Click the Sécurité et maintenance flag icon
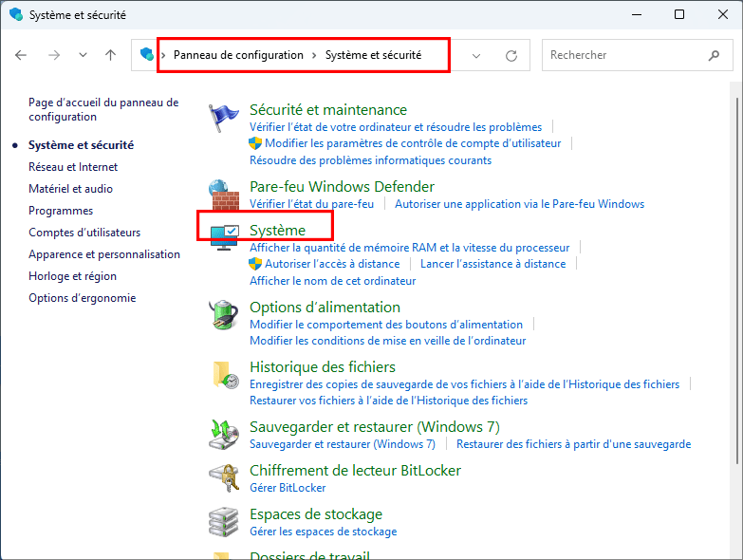Screen dimensions: 743x560 click(x=223, y=118)
